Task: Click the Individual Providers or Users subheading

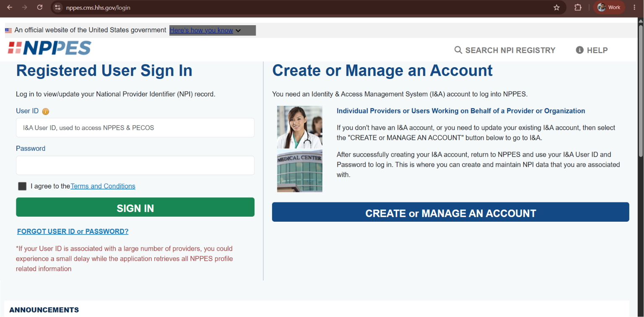Action: pos(461,111)
